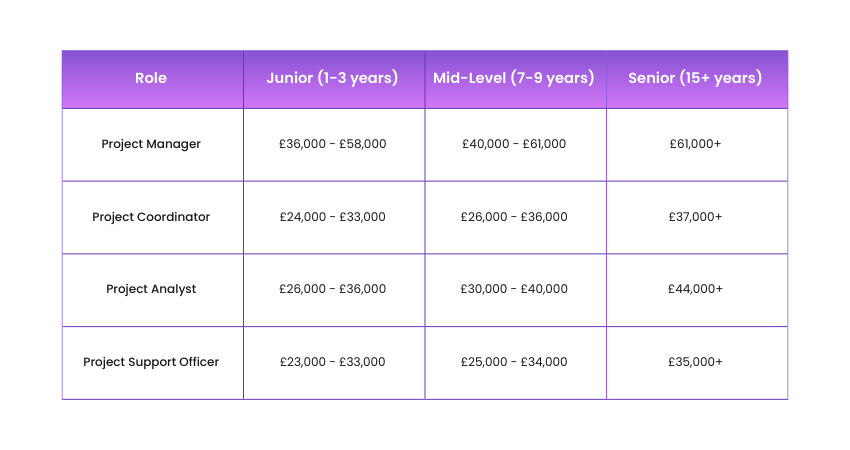Click the Role column header
The image size is (850, 450).
click(151, 78)
